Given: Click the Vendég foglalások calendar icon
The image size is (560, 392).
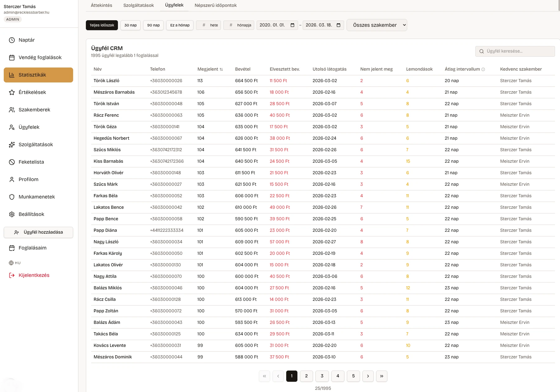Looking at the screenshot, I should (12, 58).
